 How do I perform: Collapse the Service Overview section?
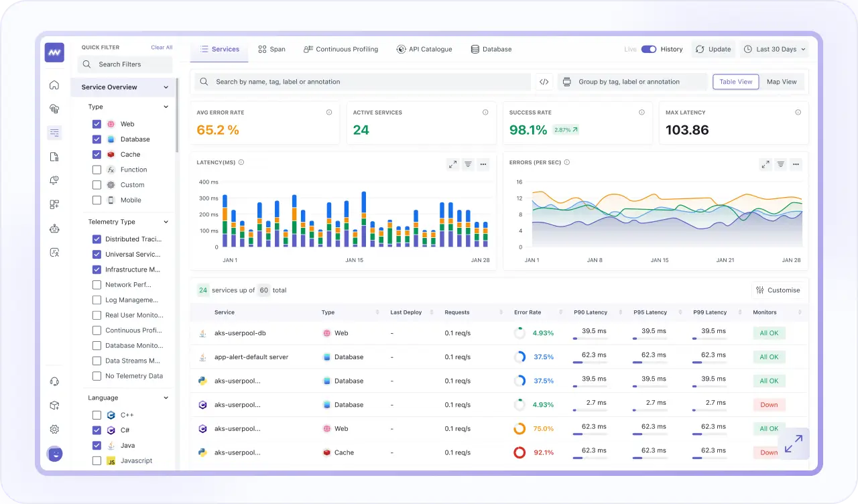tap(166, 87)
